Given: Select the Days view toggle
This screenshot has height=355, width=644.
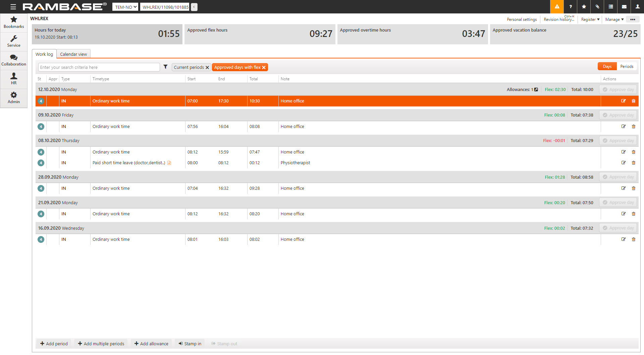Looking at the screenshot, I should (x=607, y=66).
